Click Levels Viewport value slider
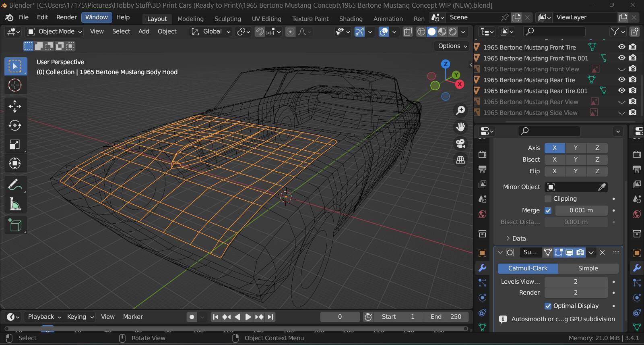This screenshot has height=345, width=644. pyautogui.click(x=576, y=282)
